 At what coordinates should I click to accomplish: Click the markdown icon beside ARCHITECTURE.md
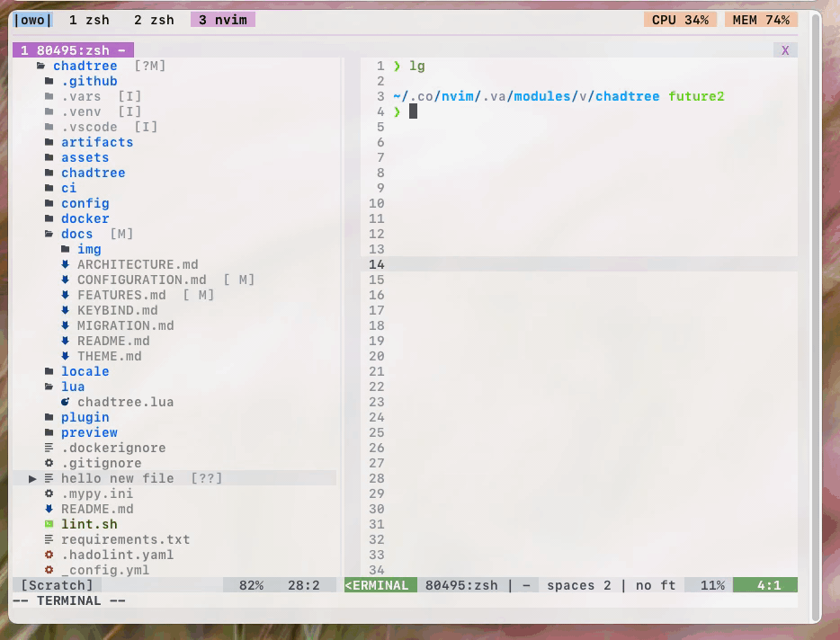(66, 264)
